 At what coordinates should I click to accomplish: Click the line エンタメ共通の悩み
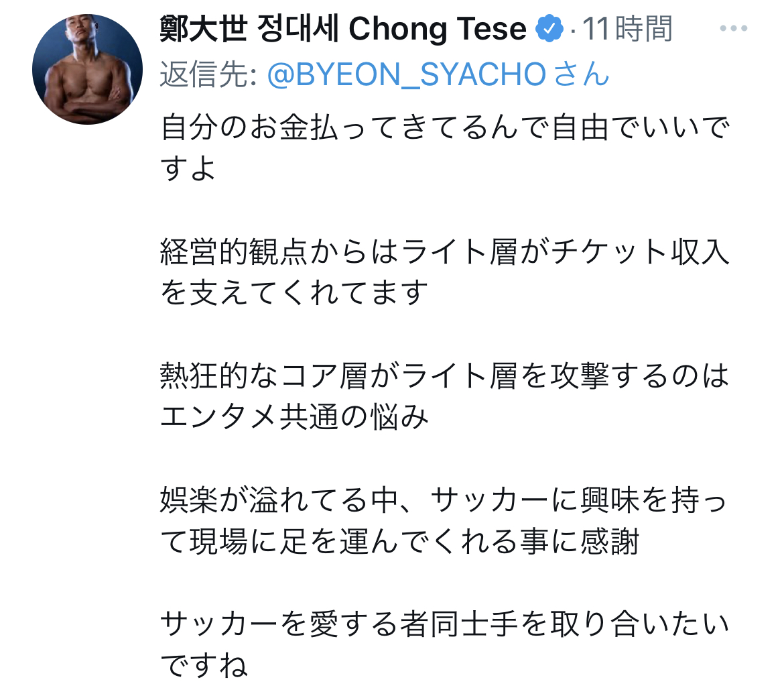tap(294, 418)
